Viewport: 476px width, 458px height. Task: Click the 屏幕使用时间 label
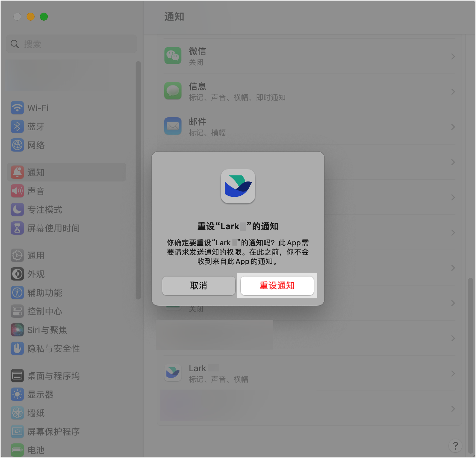coord(54,228)
